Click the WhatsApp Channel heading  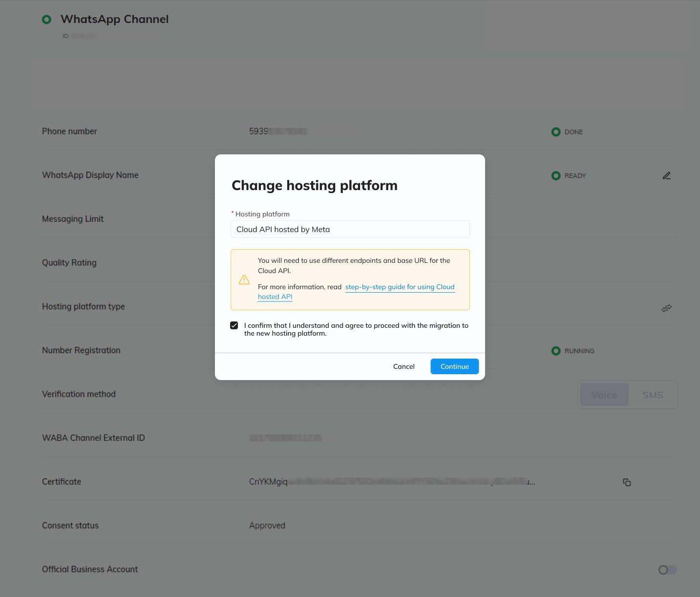coord(114,19)
